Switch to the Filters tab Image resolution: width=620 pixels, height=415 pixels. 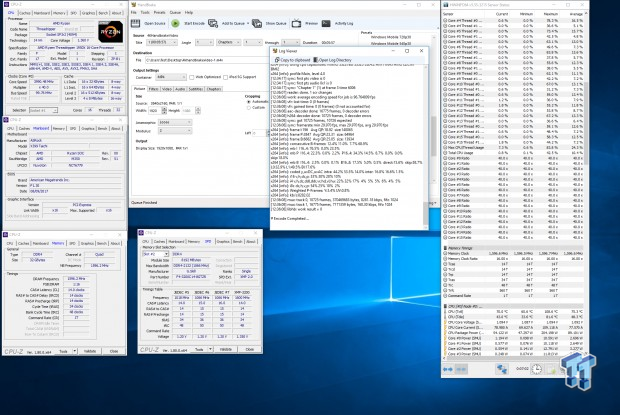(154, 89)
